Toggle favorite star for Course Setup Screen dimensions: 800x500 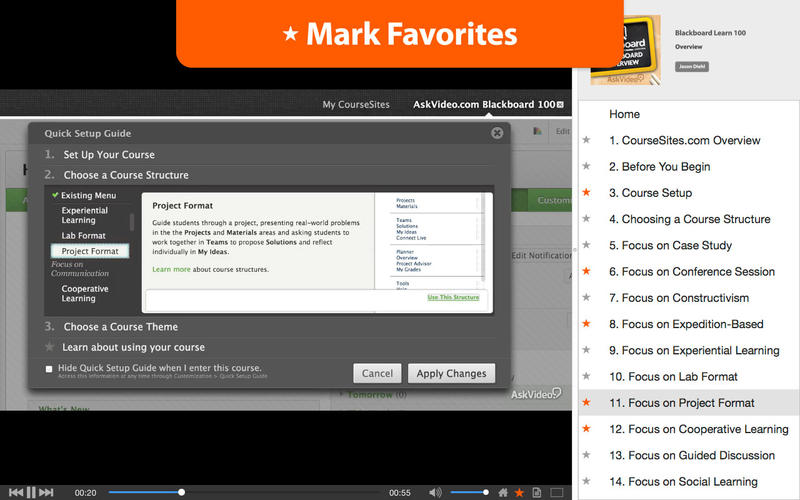point(587,193)
